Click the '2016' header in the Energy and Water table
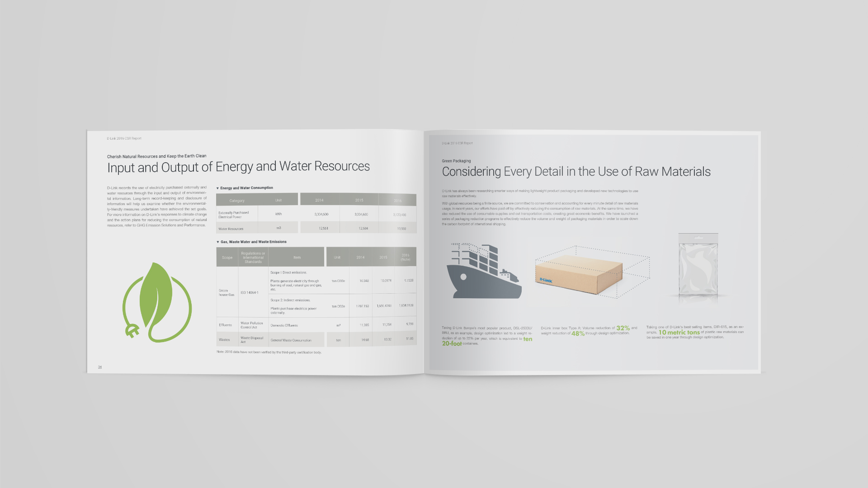The height and width of the screenshot is (488, 868). pos(397,201)
